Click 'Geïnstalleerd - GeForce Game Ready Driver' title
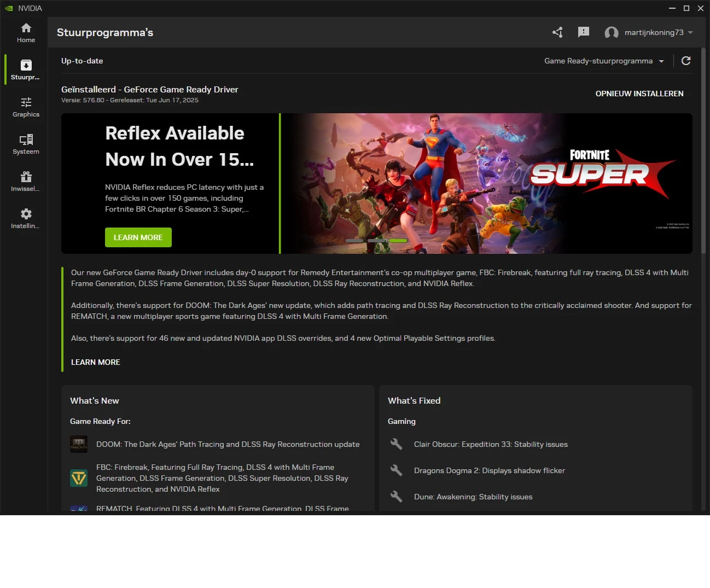 click(150, 89)
